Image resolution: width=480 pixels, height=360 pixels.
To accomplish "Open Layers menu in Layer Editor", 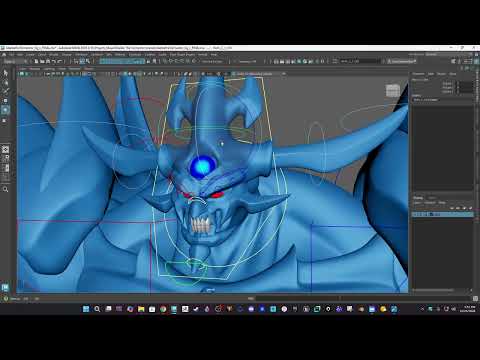I will click(x=417, y=203).
